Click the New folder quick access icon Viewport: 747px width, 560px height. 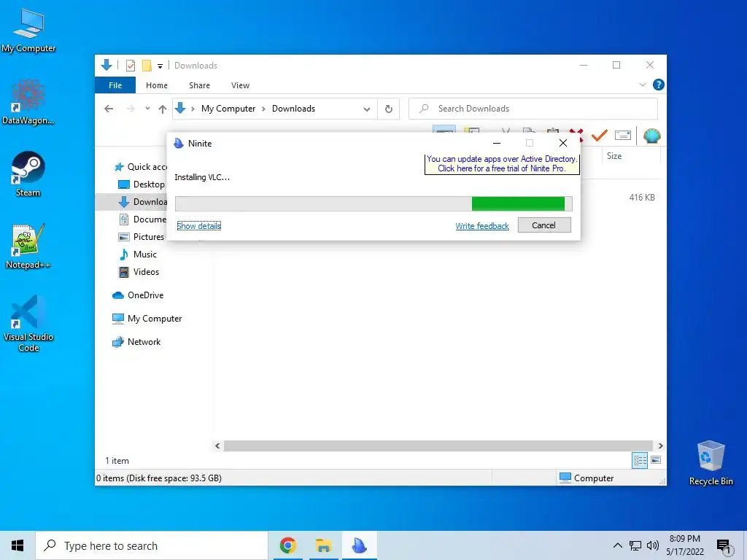(147, 65)
